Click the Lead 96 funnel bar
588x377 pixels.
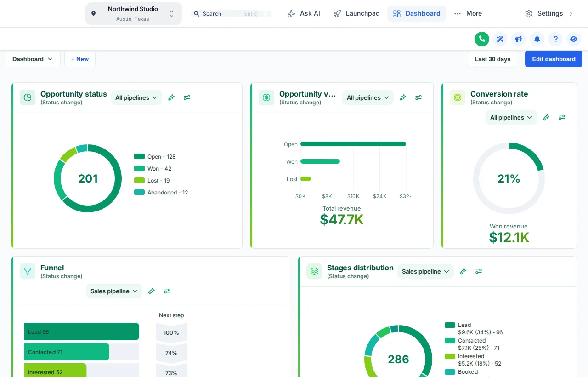point(82,331)
